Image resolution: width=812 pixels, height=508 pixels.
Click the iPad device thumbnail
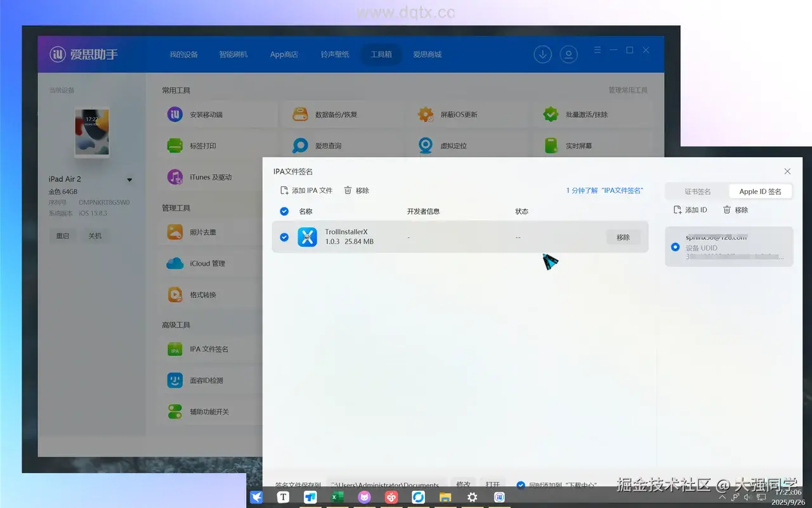point(92,132)
